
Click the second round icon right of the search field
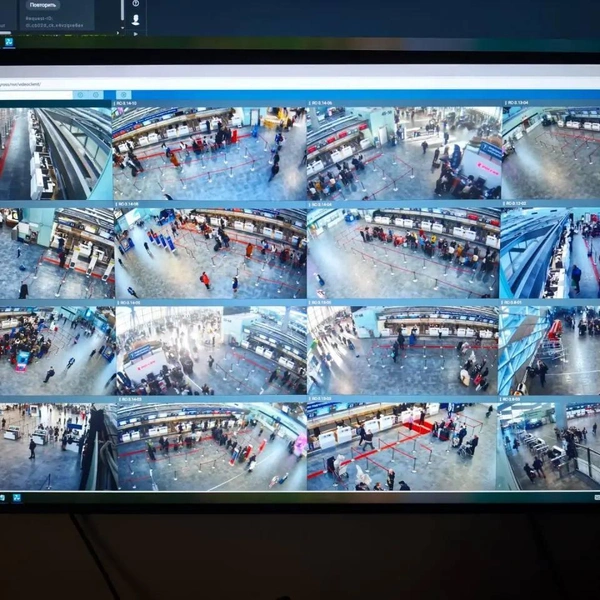(96, 95)
